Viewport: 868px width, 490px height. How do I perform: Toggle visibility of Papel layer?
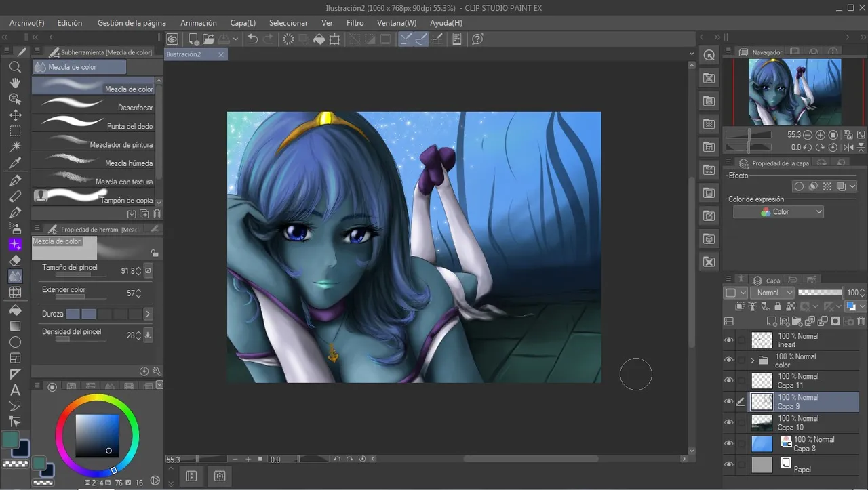729,465
